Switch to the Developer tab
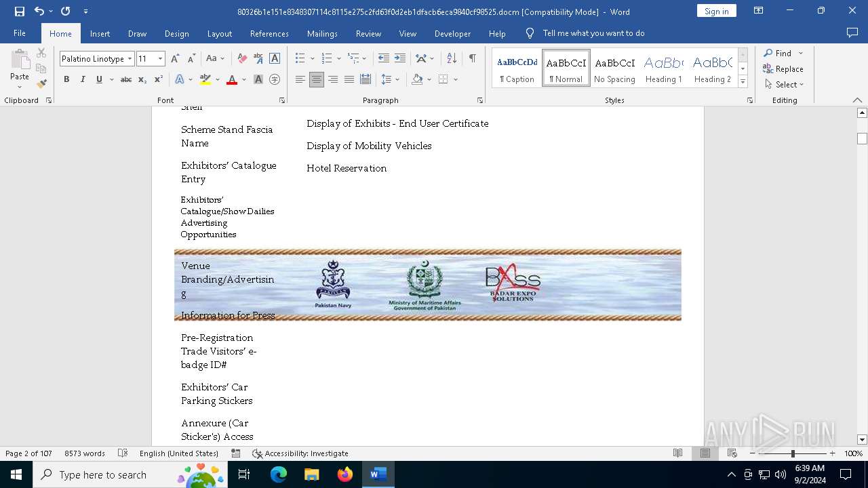868x488 pixels. pos(452,33)
